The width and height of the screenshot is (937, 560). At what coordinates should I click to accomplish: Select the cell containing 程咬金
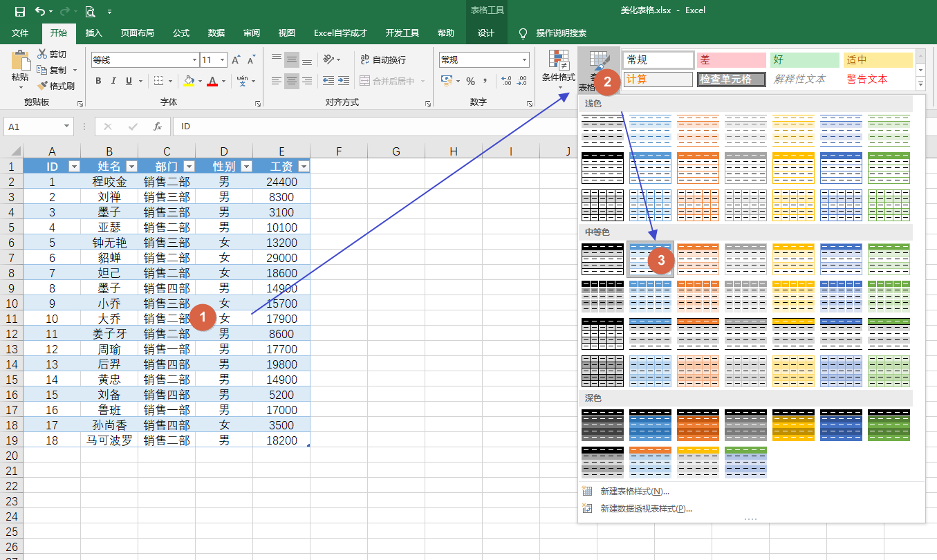[x=109, y=182]
